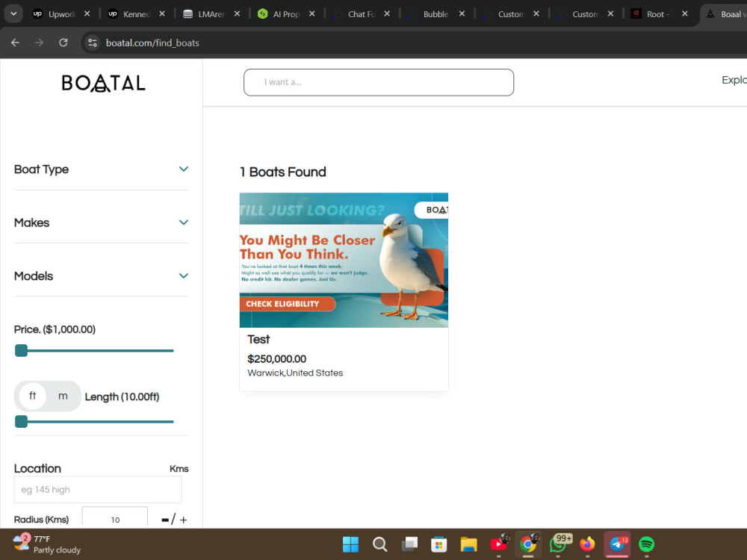
Task: Click the Price slider handle
Action: (21, 350)
